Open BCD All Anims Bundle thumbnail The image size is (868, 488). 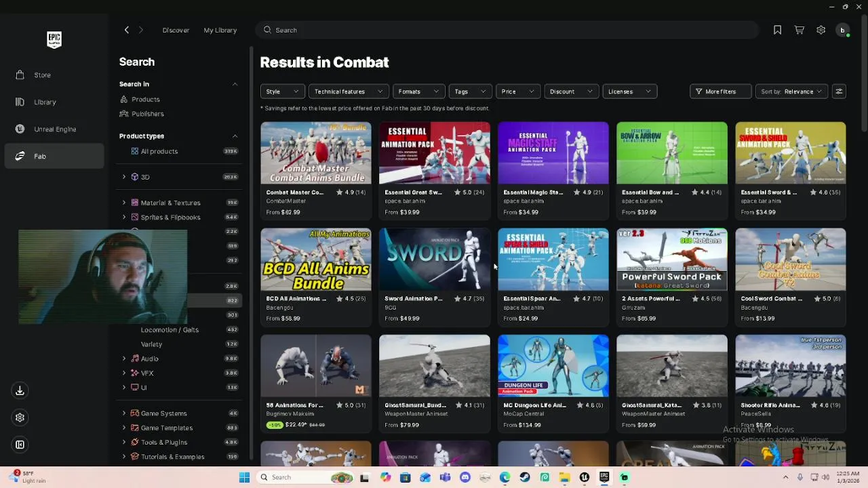[x=316, y=260]
